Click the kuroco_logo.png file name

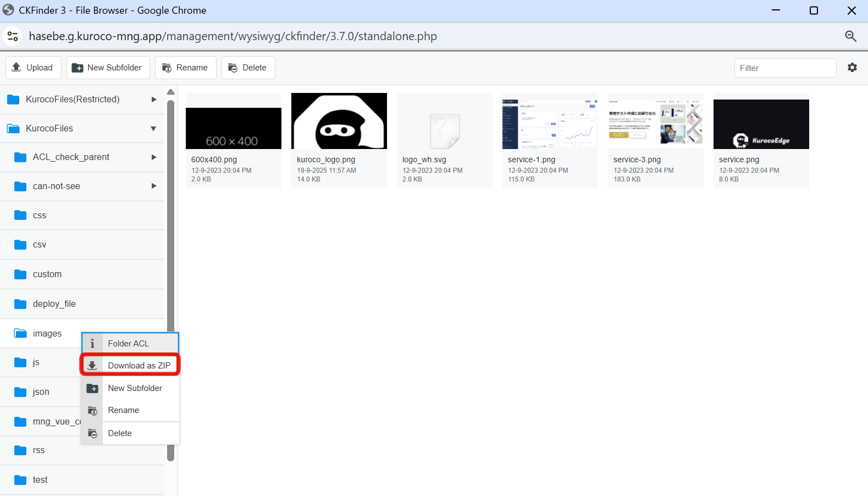coord(326,159)
